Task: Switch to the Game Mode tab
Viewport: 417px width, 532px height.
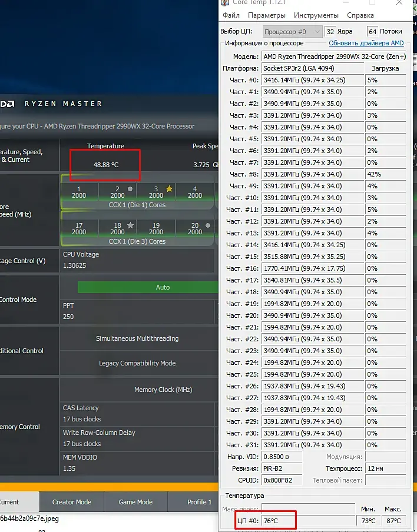Action: 135,502
